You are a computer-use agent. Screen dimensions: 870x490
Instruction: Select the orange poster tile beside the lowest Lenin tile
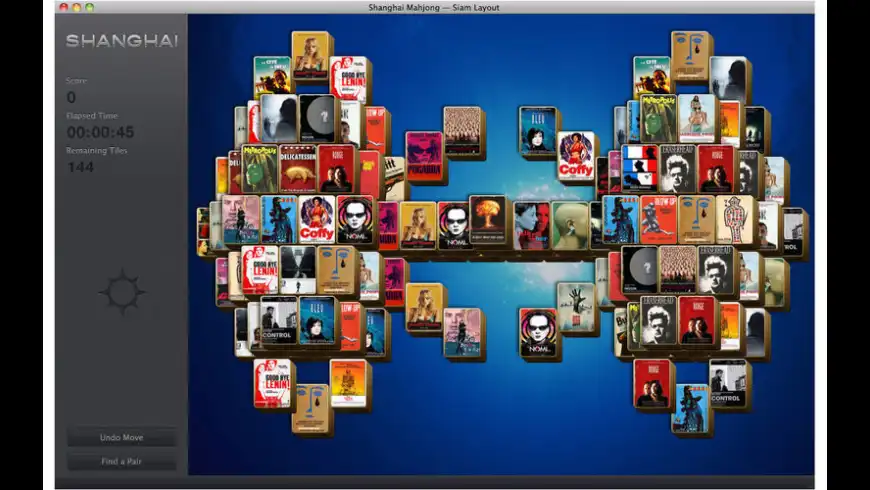coord(348,383)
